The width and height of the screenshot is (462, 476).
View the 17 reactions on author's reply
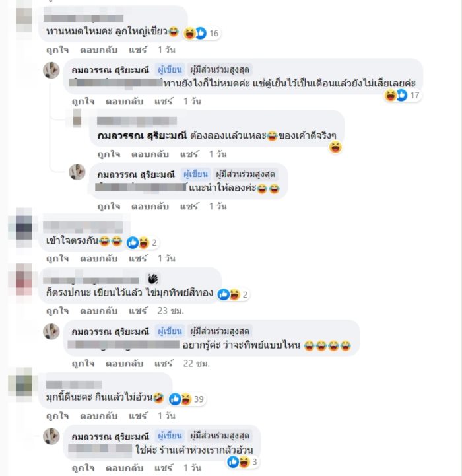coord(402,95)
